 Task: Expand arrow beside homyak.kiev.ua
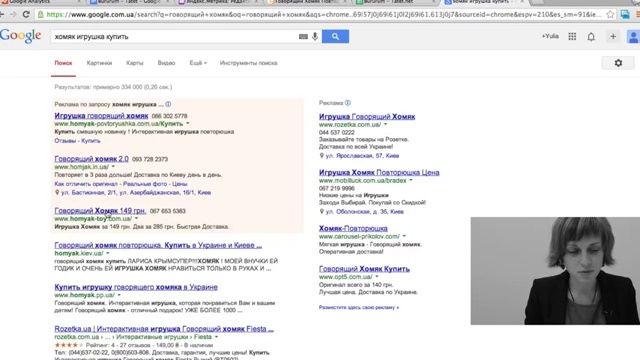108,253
